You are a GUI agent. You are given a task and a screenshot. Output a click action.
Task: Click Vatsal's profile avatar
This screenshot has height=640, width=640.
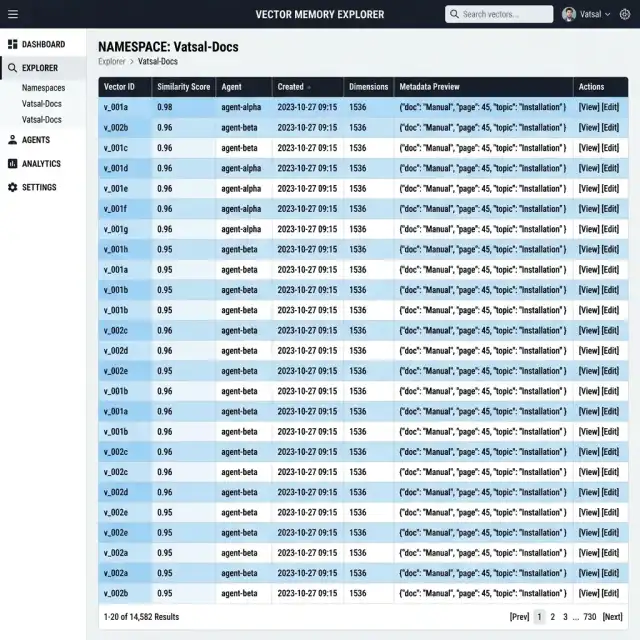click(x=569, y=14)
